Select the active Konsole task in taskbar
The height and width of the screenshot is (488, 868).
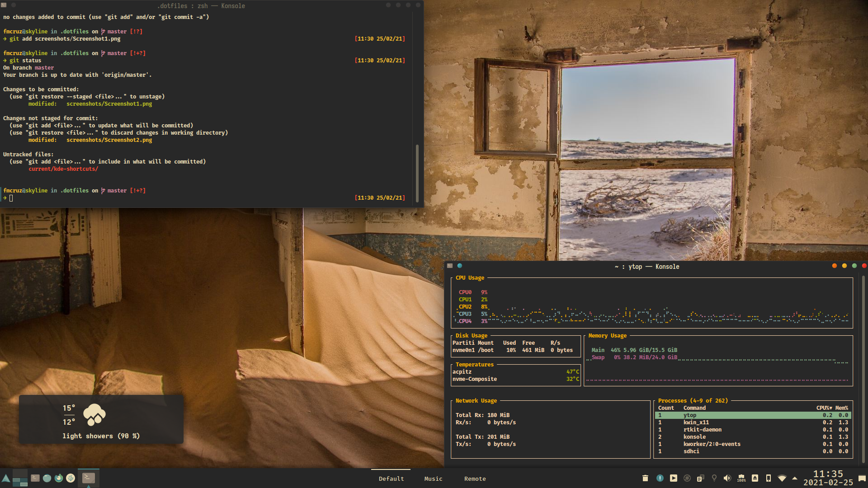[x=89, y=478]
